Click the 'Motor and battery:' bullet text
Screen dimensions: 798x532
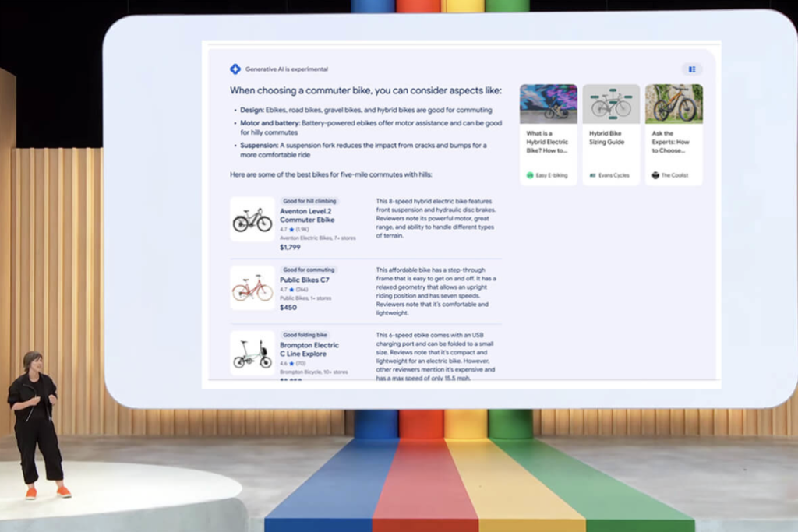coord(371,128)
